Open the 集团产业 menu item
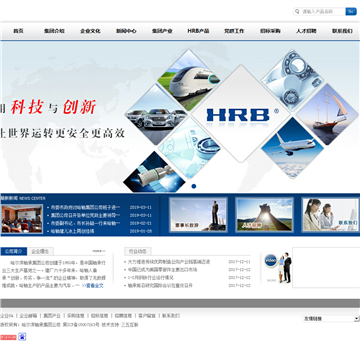The height and width of the screenshot is (360, 360). click(162, 31)
